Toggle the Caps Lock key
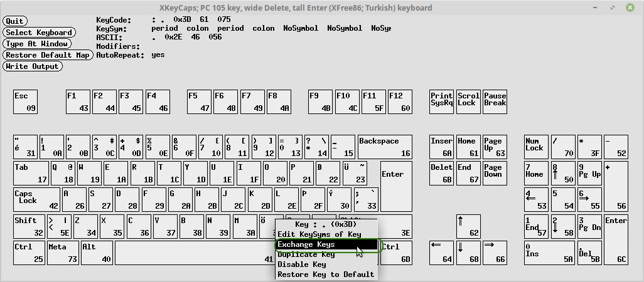 tap(36, 200)
